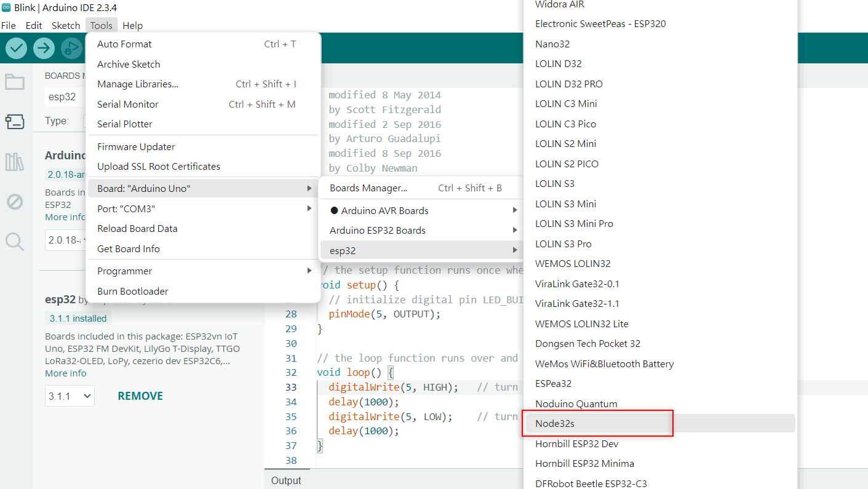Expand the Programmer submenu arrow
This screenshot has height=489, width=868.
pos(309,271)
